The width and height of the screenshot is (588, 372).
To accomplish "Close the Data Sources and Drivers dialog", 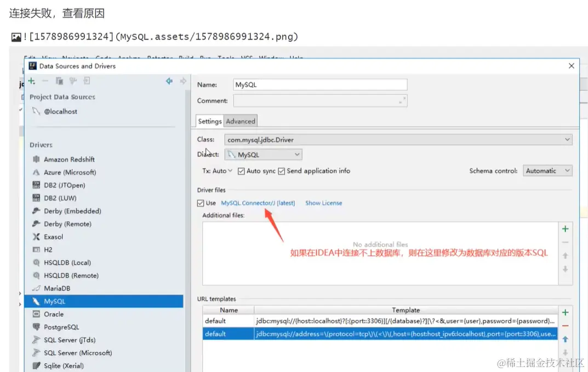I will click(x=572, y=66).
